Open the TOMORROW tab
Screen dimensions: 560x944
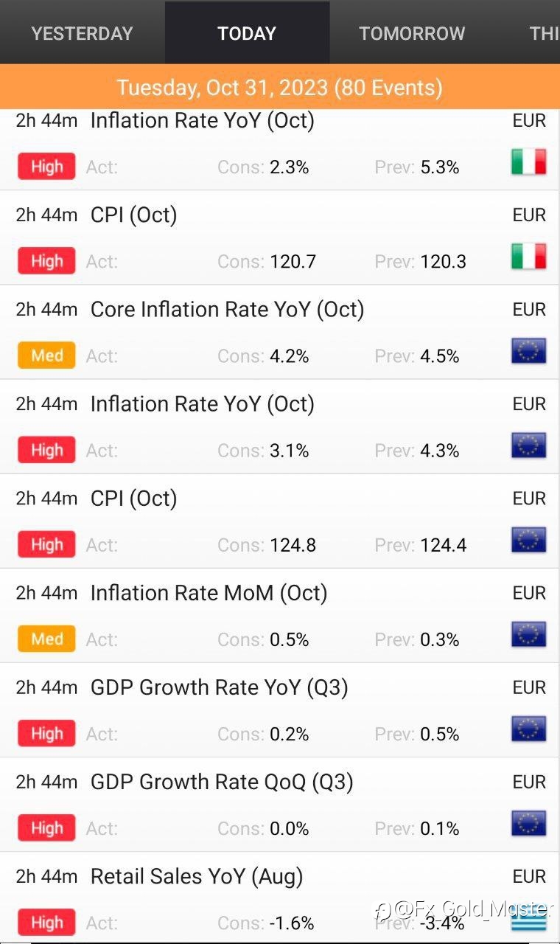[x=412, y=33]
